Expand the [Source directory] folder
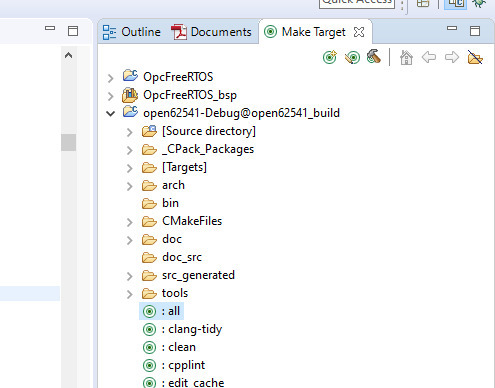The width and height of the screenshot is (495, 388). point(129,132)
